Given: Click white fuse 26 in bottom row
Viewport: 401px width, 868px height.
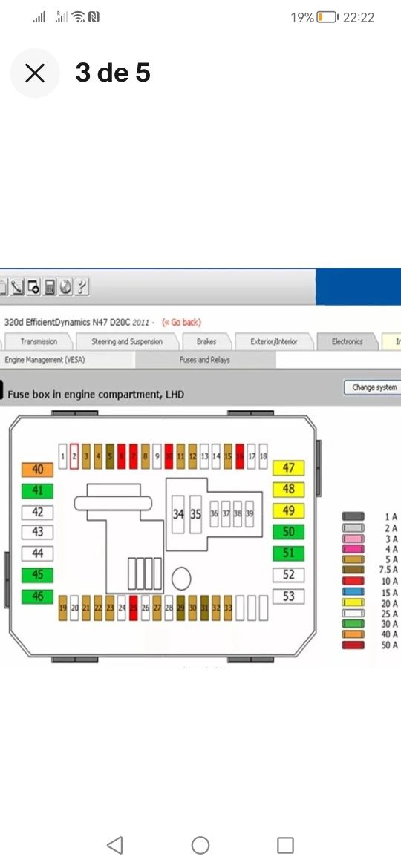Looking at the screenshot, I should pos(145,608).
